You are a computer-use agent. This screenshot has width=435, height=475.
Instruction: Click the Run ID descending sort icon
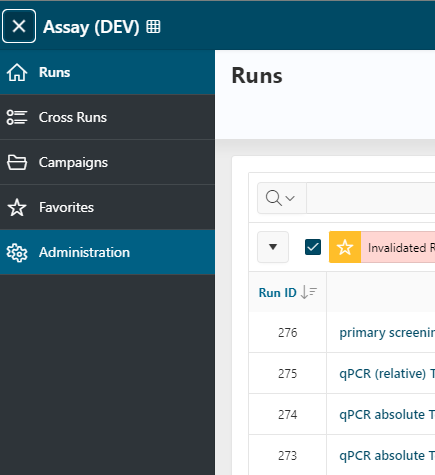pos(309,292)
